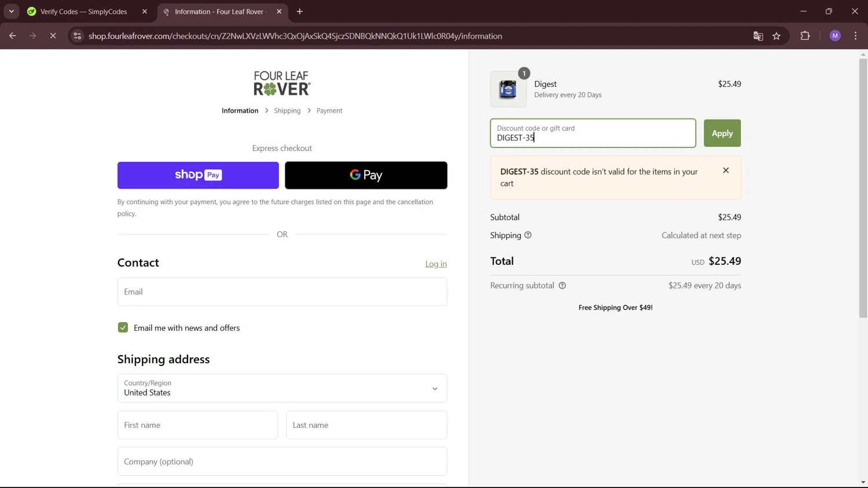868x488 pixels.
Task: Focus the Company (optional) field
Action: (x=282, y=461)
